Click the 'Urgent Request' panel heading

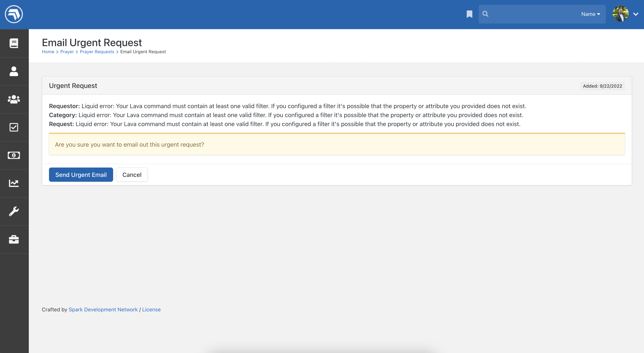tap(73, 86)
